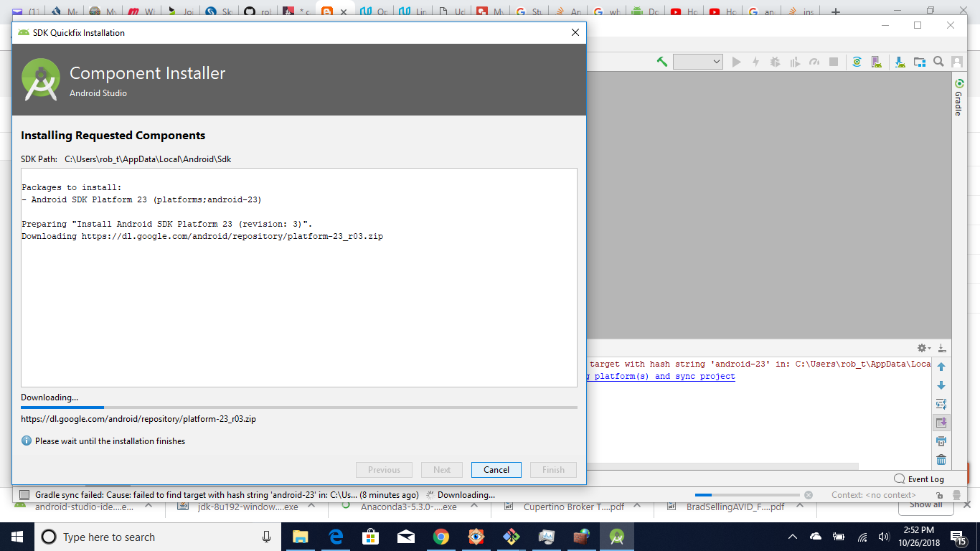This screenshot has width=980, height=551.
Task: Open the SDK Manager icon
Action: point(900,62)
